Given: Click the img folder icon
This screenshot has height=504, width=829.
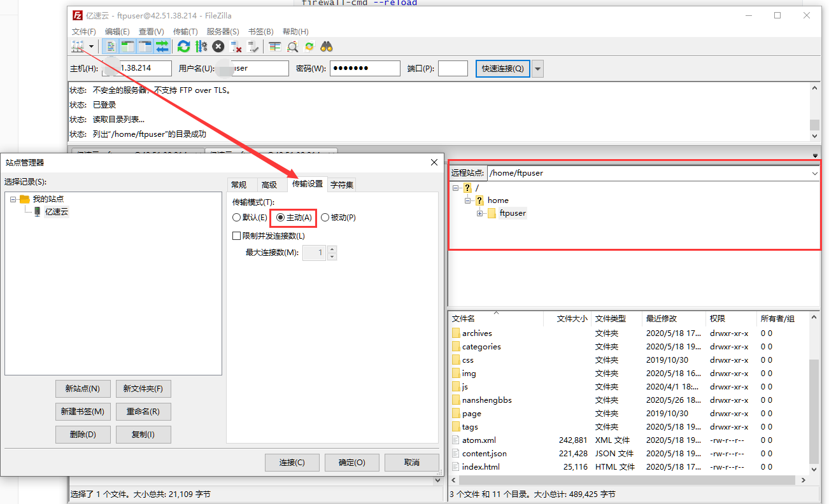Looking at the screenshot, I should (456, 373).
